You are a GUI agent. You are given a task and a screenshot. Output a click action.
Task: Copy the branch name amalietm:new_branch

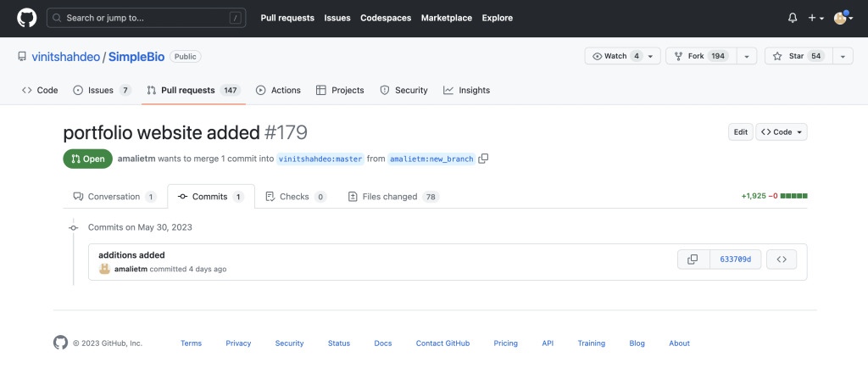point(483,159)
